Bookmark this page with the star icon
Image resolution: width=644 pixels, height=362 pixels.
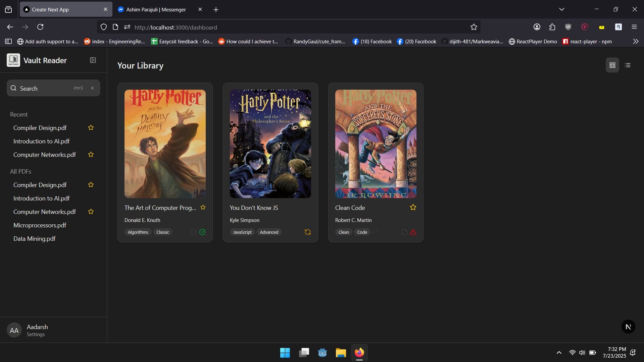(x=474, y=27)
